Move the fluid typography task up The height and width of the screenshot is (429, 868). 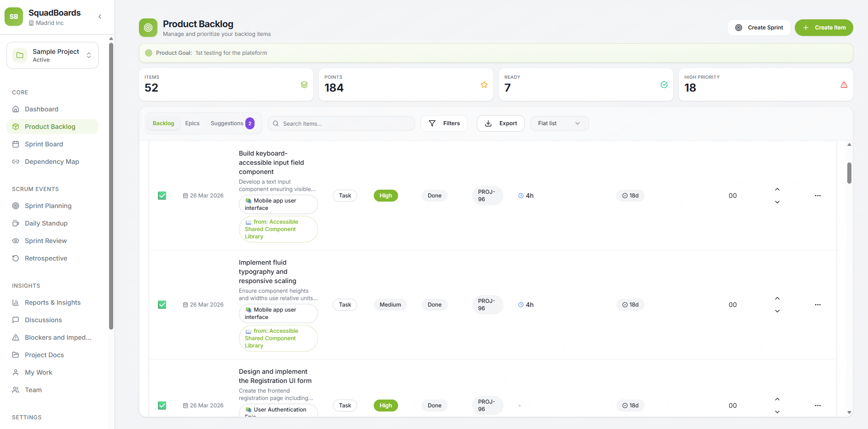coord(777,299)
